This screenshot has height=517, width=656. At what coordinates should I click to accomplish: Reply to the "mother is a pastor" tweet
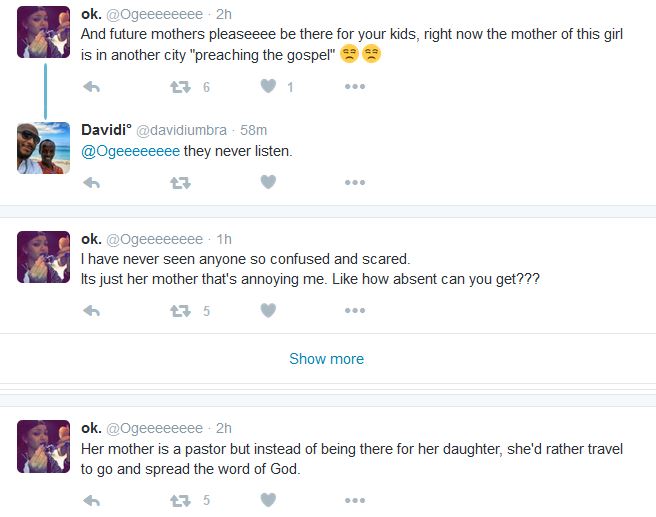click(91, 501)
